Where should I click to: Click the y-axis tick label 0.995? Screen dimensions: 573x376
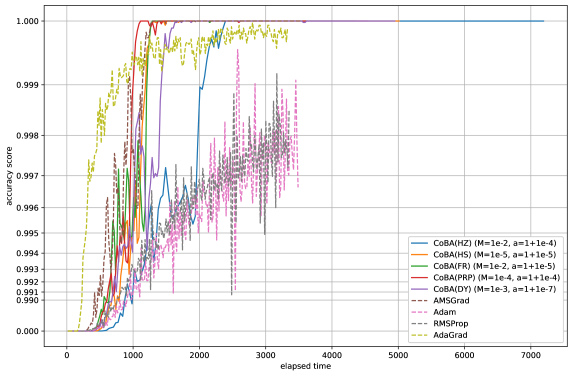pos(27,233)
